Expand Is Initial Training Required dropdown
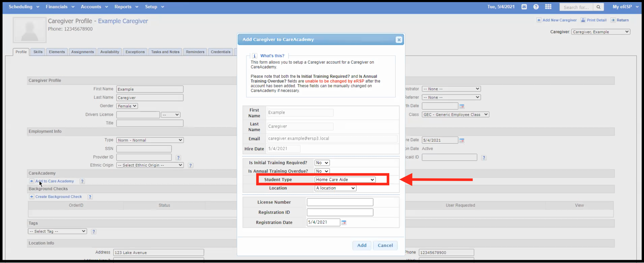Image resolution: width=644 pixels, height=263 pixels. (x=322, y=163)
